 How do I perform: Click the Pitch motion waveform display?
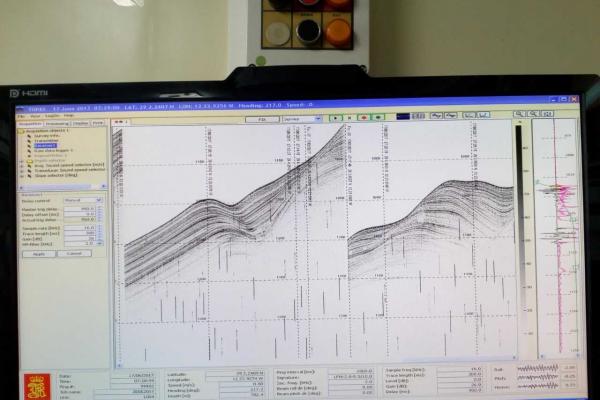[x=537, y=377]
